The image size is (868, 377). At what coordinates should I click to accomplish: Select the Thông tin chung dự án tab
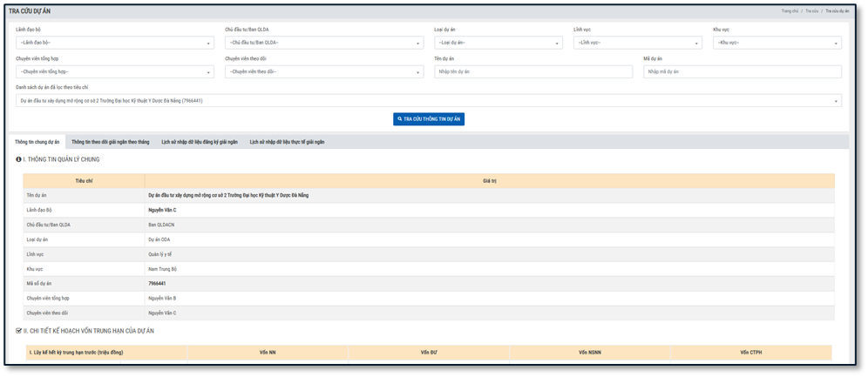coord(37,142)
